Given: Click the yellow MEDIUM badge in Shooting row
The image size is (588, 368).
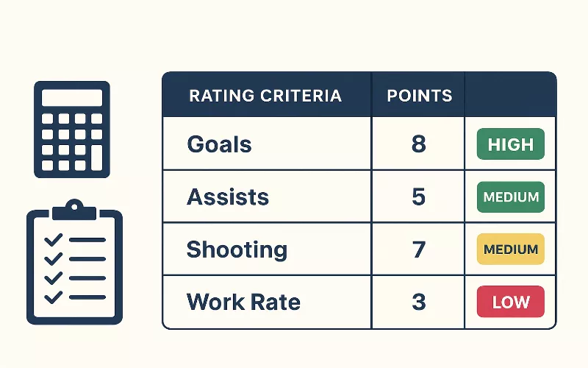Looking at the screenshot, I should 511,250.
